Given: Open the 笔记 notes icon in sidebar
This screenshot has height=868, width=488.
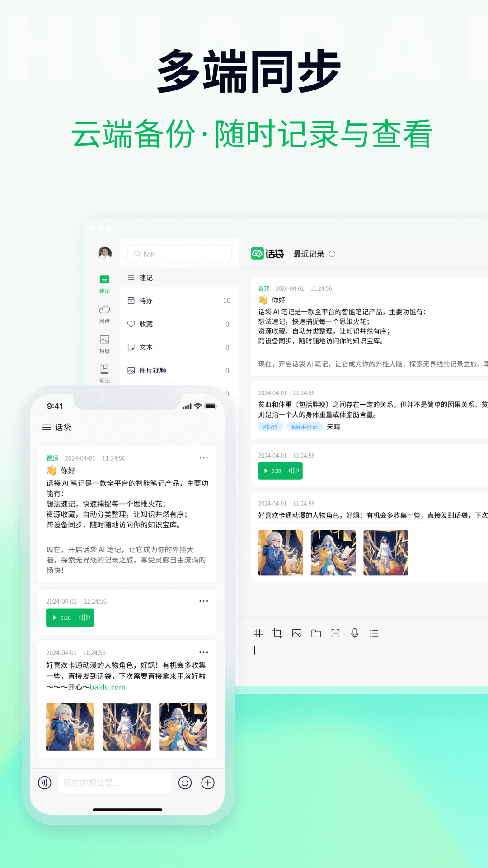Looking at the screenshot, I should pyautogui.click(x=104, y=373).
